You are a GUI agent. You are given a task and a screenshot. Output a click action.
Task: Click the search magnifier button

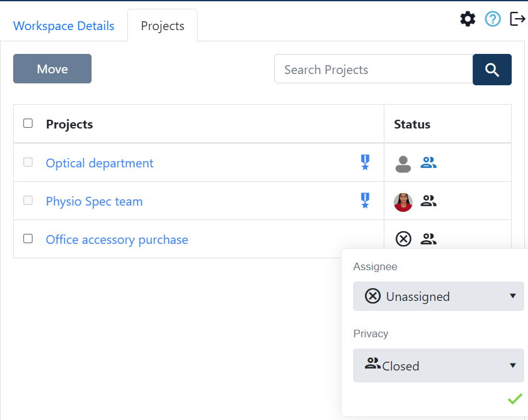click(492, 70)
